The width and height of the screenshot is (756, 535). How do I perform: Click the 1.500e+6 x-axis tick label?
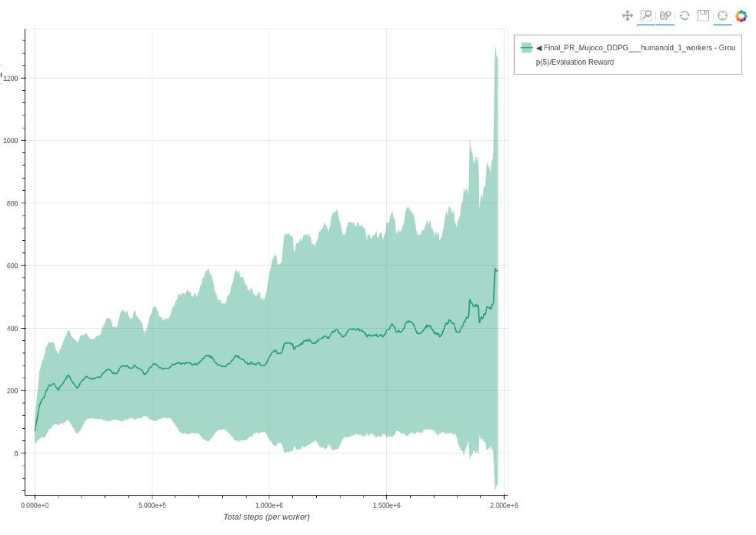coord(386,505)
